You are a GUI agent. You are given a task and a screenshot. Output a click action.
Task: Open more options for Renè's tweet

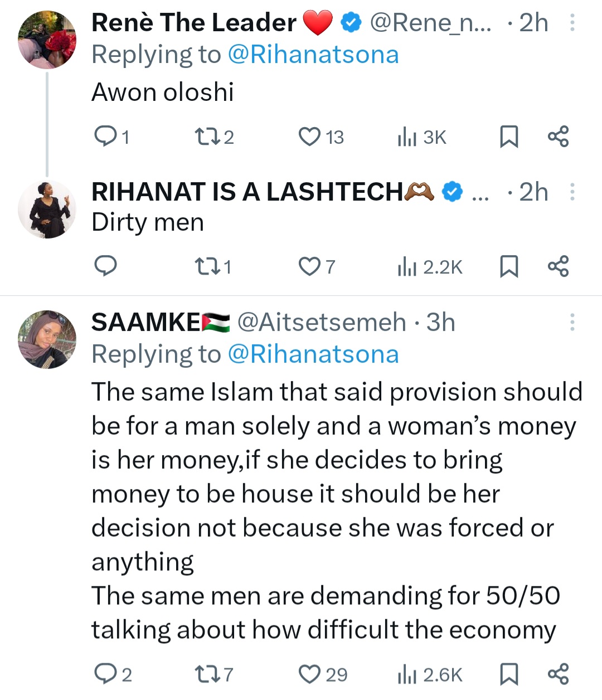[x=572, y=23]
